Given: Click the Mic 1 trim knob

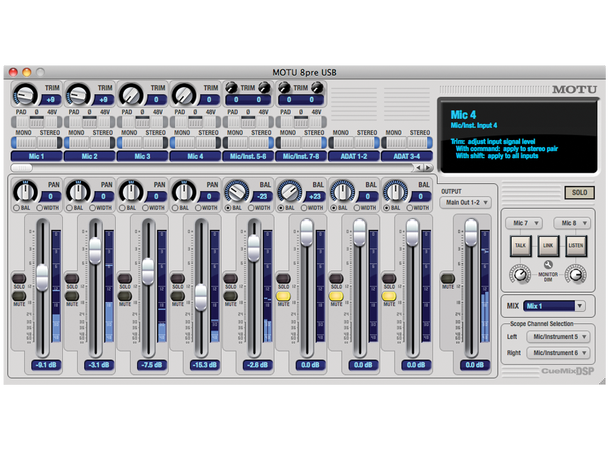Looking at the screenshot, I should [25, 95].
